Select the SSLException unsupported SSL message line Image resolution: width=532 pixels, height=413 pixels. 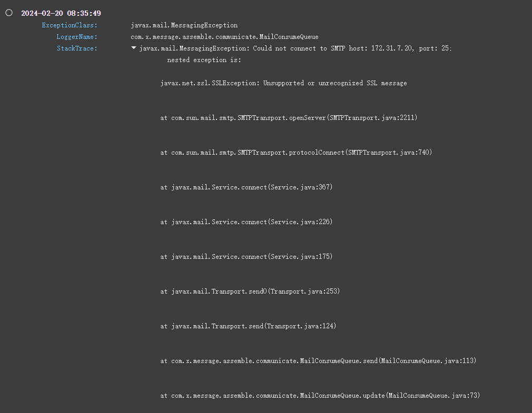[283, 83]
